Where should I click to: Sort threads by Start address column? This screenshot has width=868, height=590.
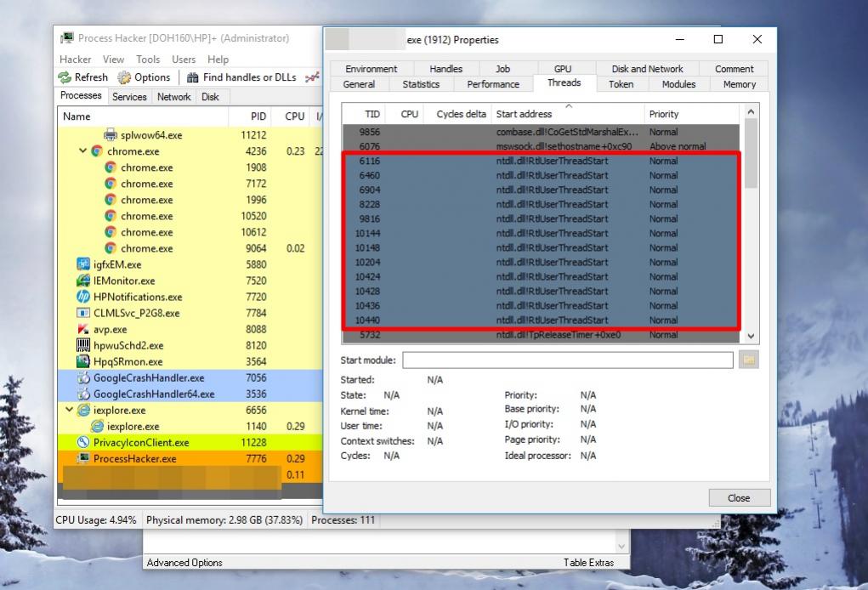point(568,114)
